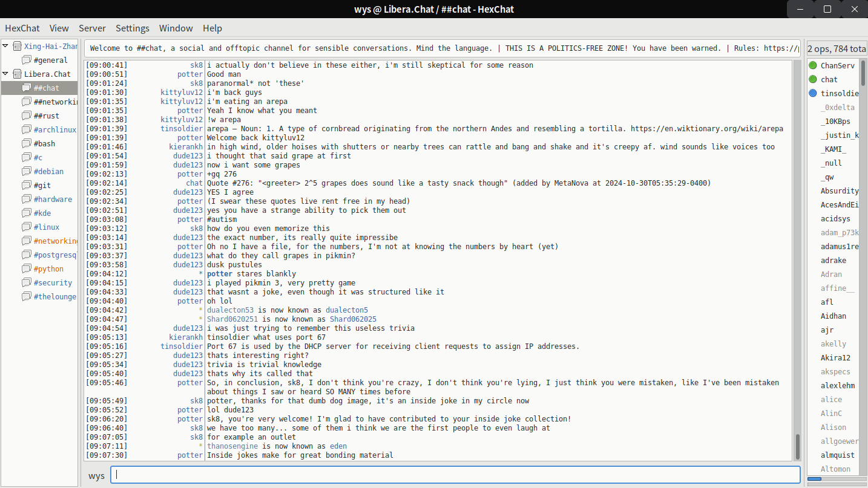Click the channel icon next to #security
This screenshot has height=488, width=868.
[x=27, y=283]
